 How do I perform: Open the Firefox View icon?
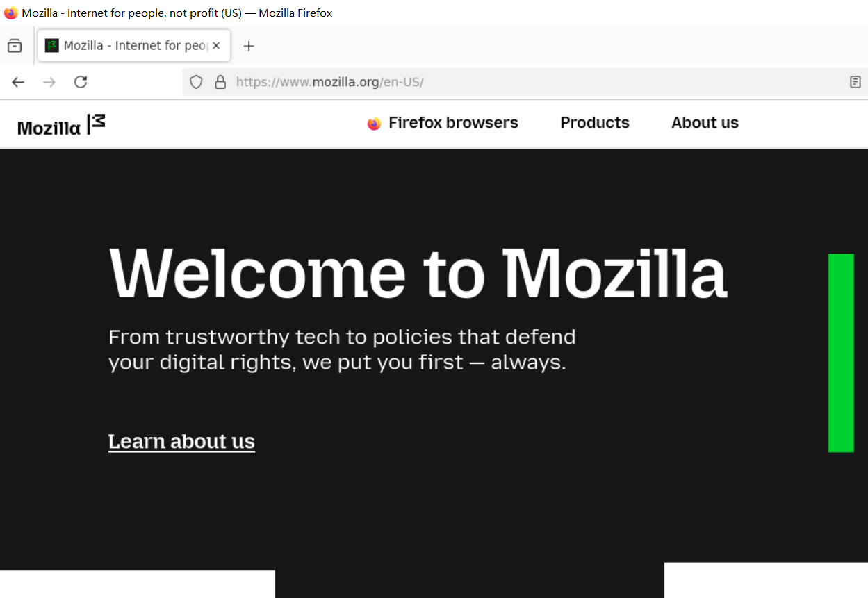tap(15, 46)
